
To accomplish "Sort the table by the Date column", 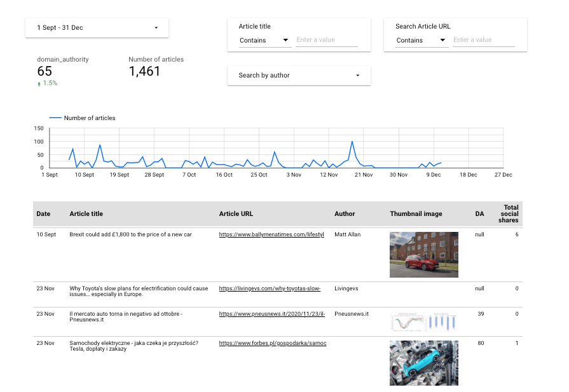I will [43, 213].
